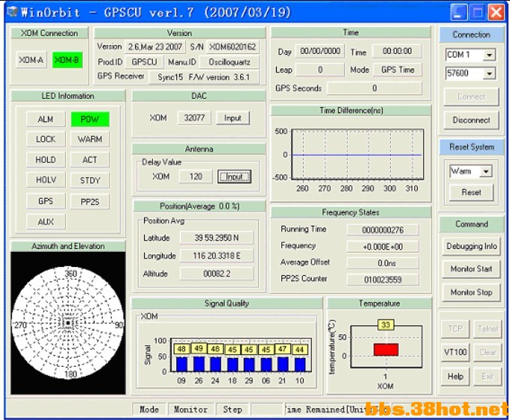Click the HOLD LED indicator
Viewport: 510px width, 420px height.
[x=46, y=160]
